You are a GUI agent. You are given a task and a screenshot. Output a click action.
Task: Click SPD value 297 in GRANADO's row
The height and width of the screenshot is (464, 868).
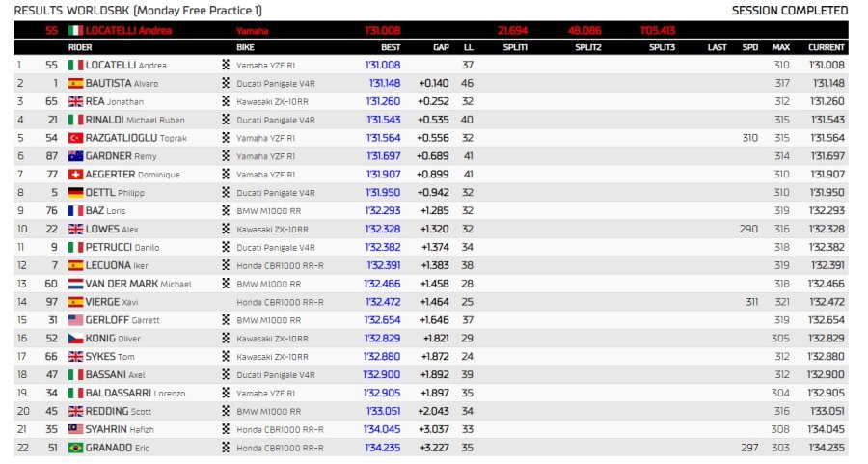[x=749, y=448]
